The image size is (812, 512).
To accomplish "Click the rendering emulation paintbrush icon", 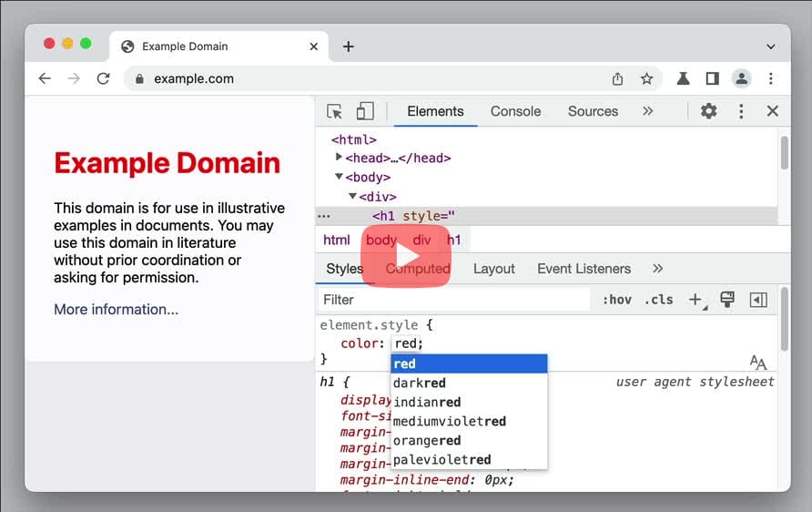I will [727, 299].
